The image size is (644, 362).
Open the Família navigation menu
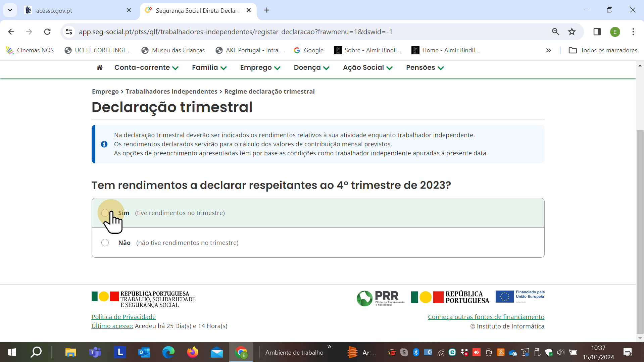(209, 68)
